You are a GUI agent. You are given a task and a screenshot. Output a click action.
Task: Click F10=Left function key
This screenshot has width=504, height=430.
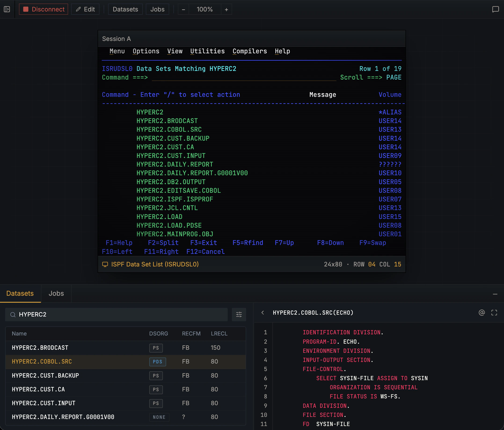coord(117,252)
